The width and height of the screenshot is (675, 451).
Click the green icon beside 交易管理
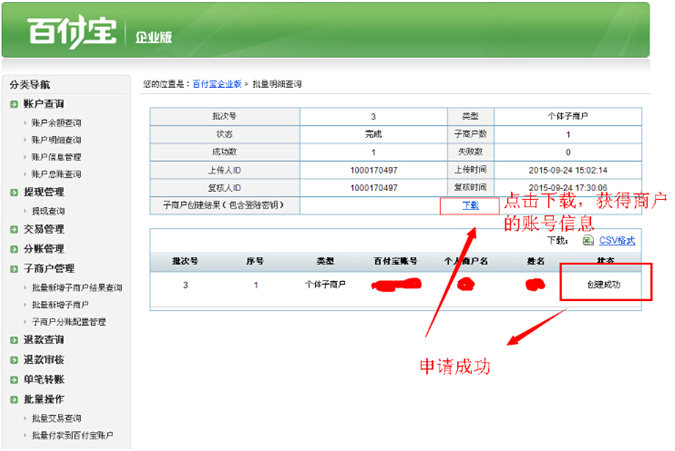(x=14, y=229)
